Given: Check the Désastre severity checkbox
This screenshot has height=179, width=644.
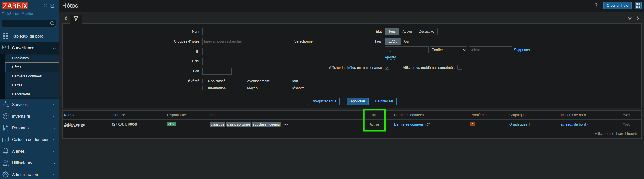Looking at the screenshot, I should (287, 88).
